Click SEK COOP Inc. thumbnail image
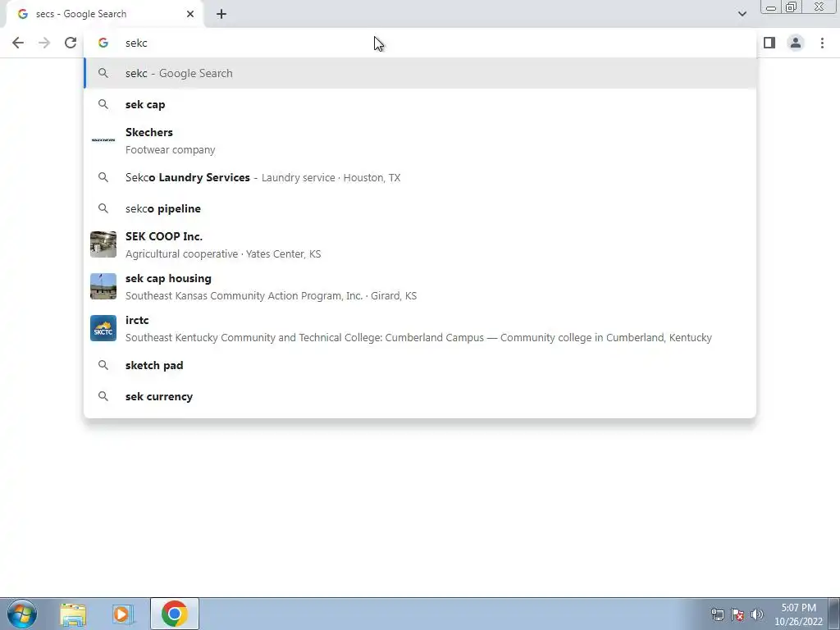The image size is (840, 630). point(103,244)
